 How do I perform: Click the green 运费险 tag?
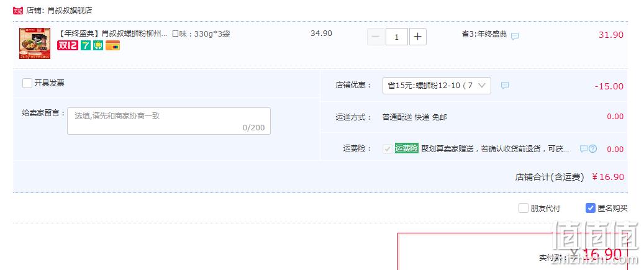(x=407, y=148)
